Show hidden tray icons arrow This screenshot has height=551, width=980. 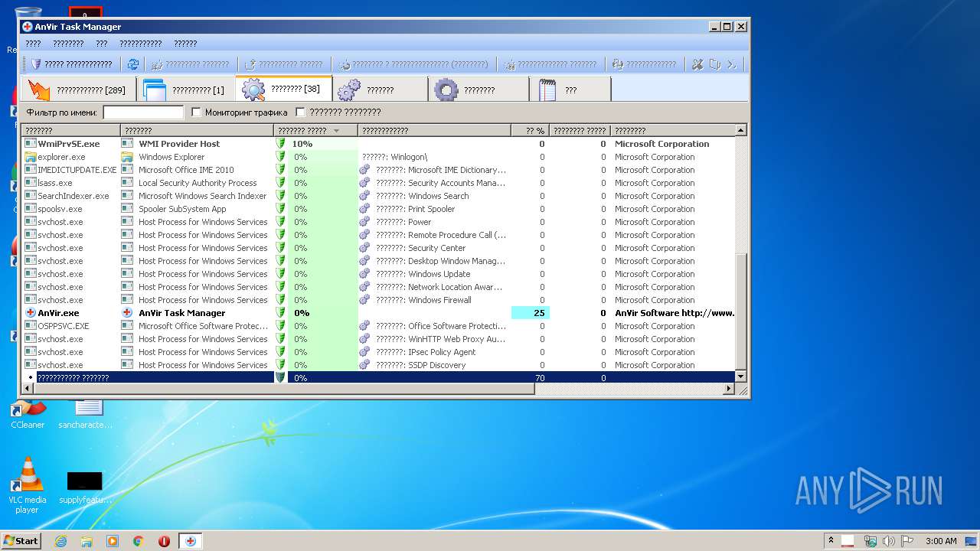[831, 540]
